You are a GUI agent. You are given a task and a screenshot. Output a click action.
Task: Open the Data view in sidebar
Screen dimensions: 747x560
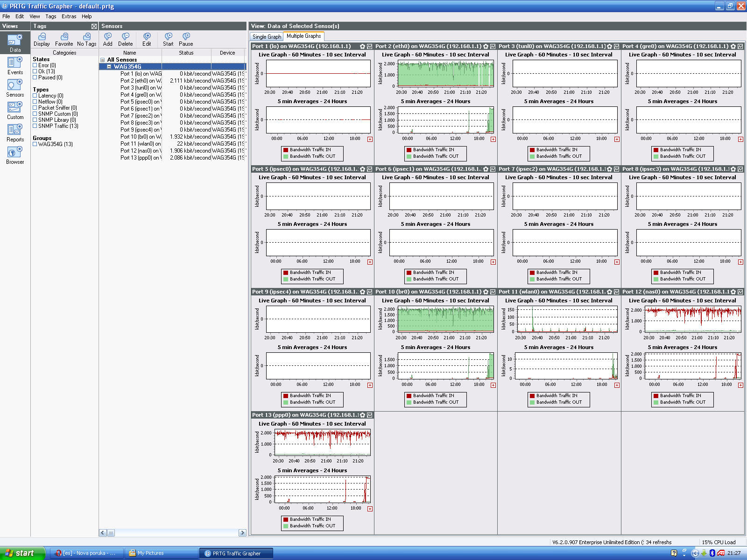[15, 42]
